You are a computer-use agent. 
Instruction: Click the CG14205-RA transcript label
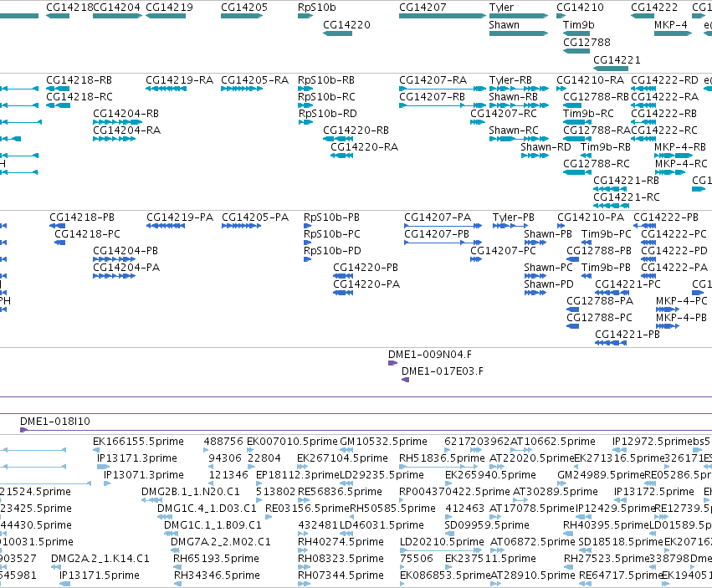click(254, 80)
